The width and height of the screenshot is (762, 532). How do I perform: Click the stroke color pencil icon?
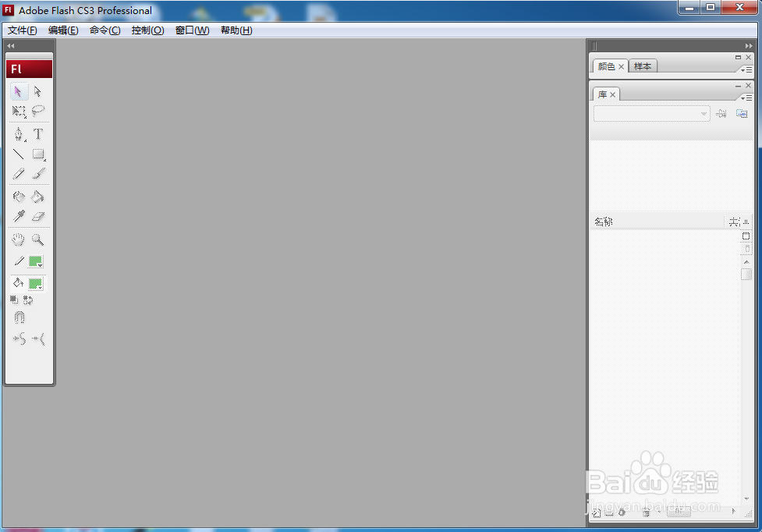pyautogui.click(x=19, y=261)
